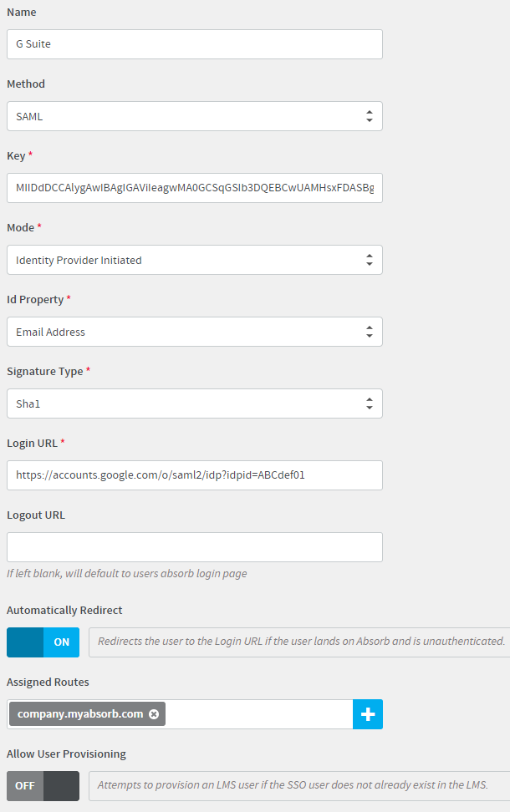Click the Assigned Routes empty input area
The height and width of the screenshot is (812, 510).
click(259, 714)
